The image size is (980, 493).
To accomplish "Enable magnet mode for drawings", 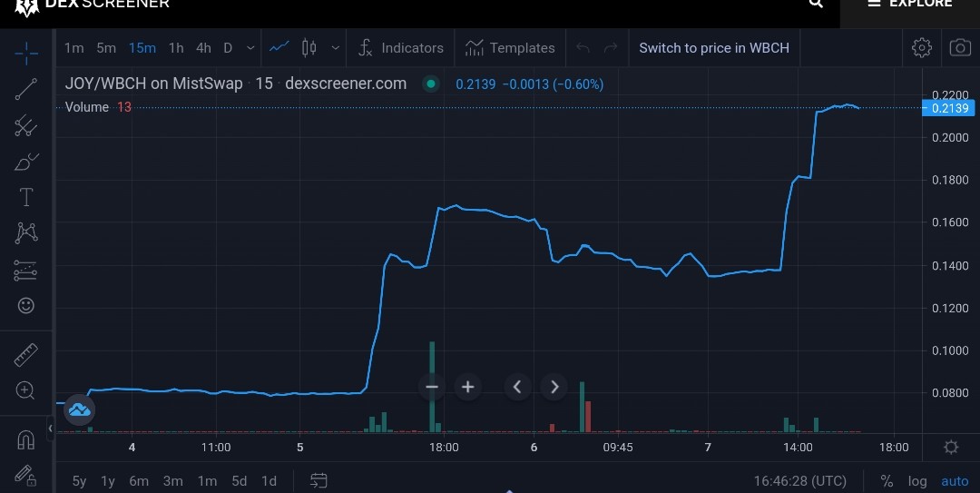I will tap(25, 440).
